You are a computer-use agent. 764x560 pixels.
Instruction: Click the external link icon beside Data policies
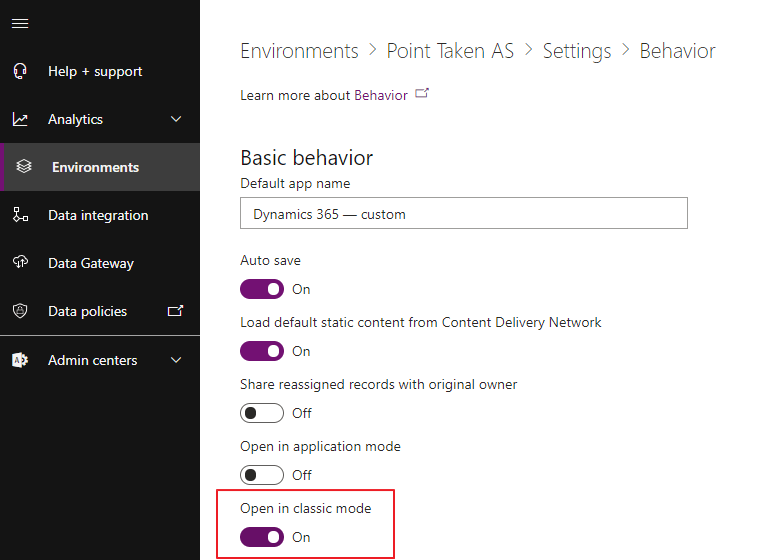point(175,311)
